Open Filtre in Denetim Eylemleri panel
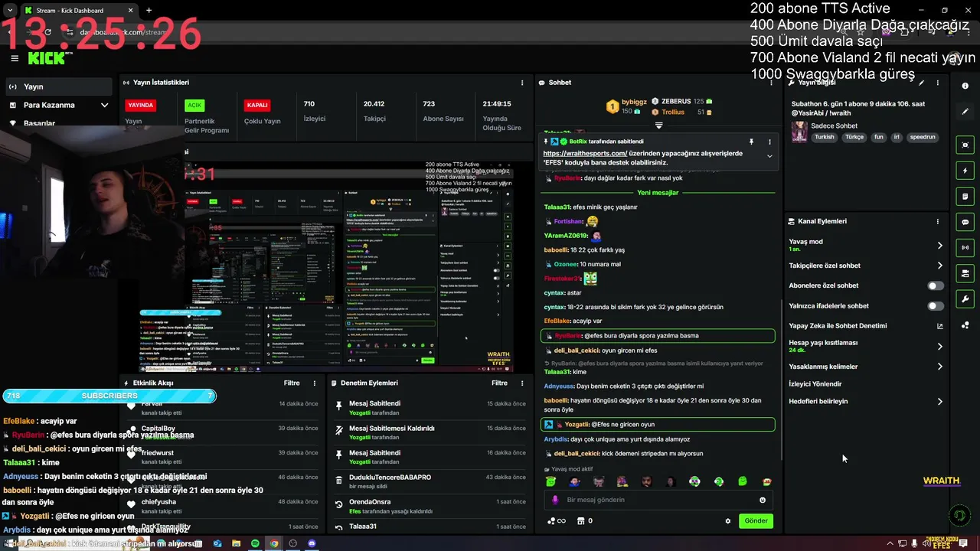 [499, 383]
